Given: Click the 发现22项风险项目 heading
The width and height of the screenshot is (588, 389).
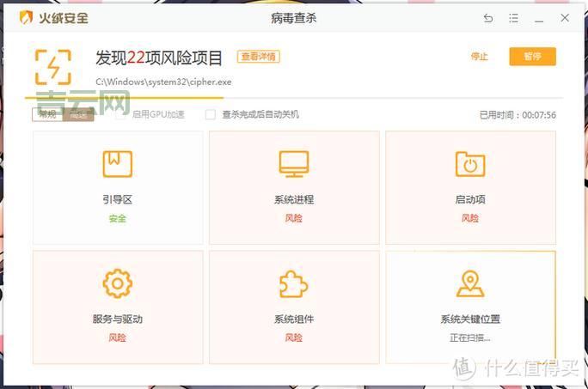Looking at the screenshot, I should [x=159, y=58].
